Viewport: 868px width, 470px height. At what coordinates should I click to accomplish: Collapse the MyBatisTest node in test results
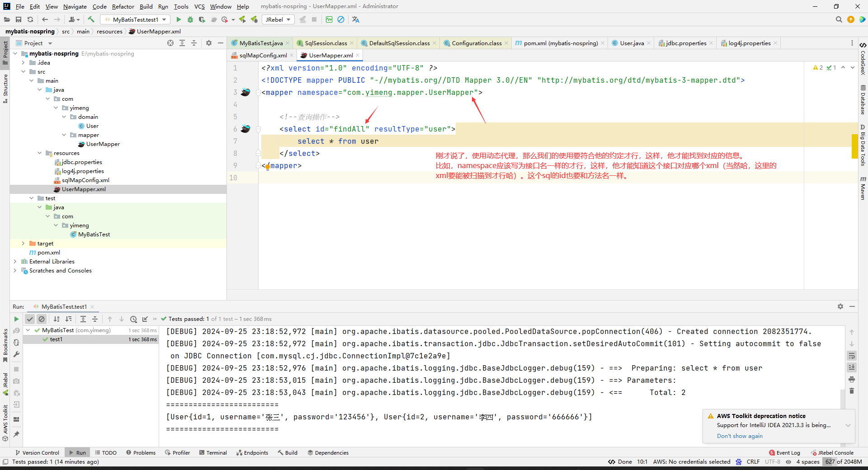pos(28,330)
